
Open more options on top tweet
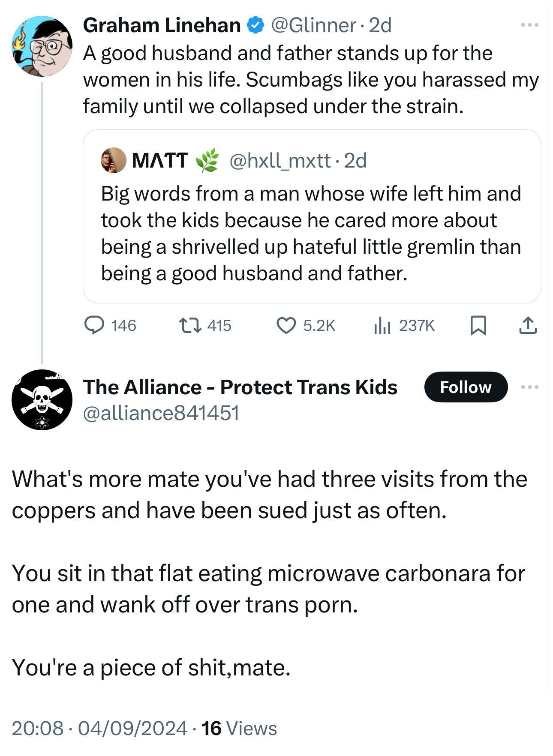[529, 25]
